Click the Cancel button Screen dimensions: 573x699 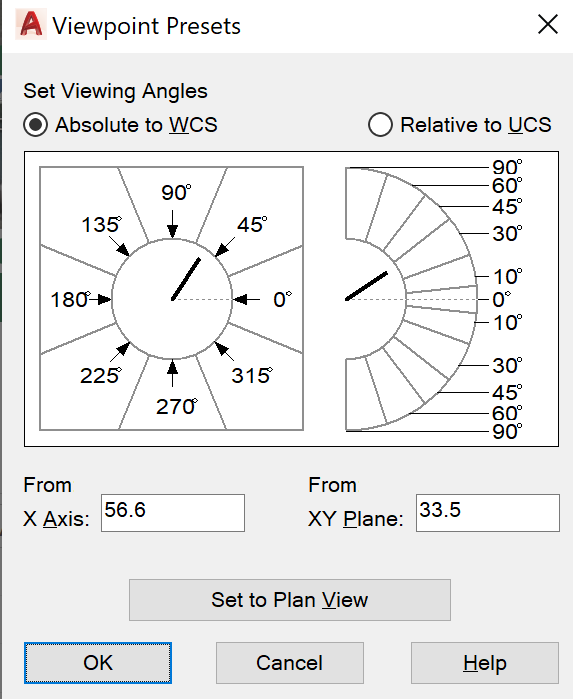290,663
